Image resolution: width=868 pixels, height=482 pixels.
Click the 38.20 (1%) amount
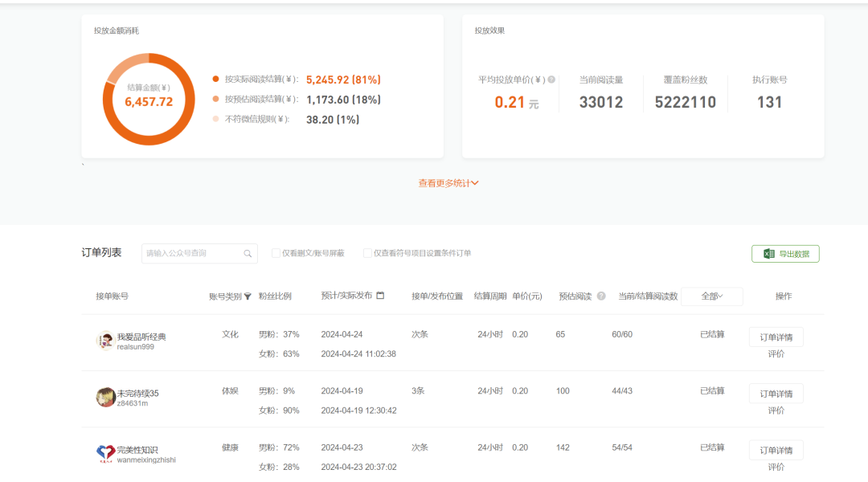(333, 120)
